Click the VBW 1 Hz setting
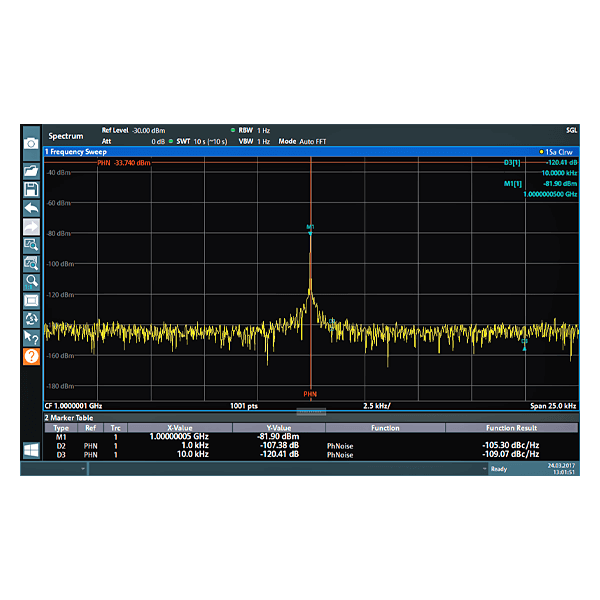600x600 pixels. click(254, 142)
